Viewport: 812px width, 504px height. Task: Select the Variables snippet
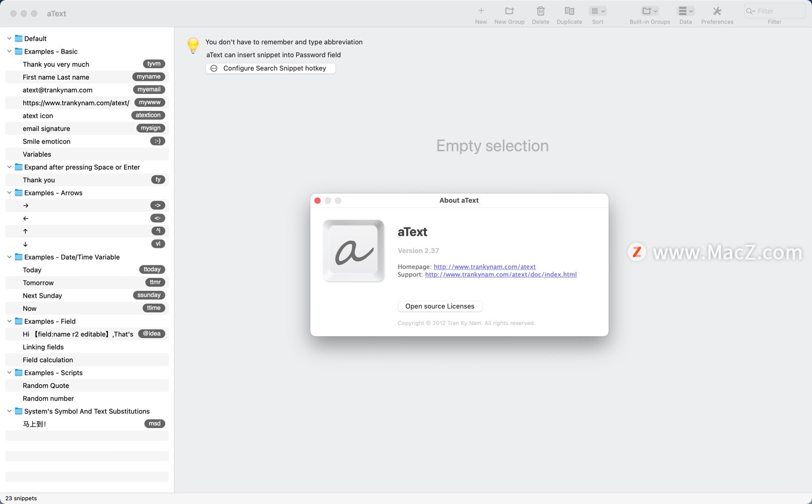click(x=87, y=154)
